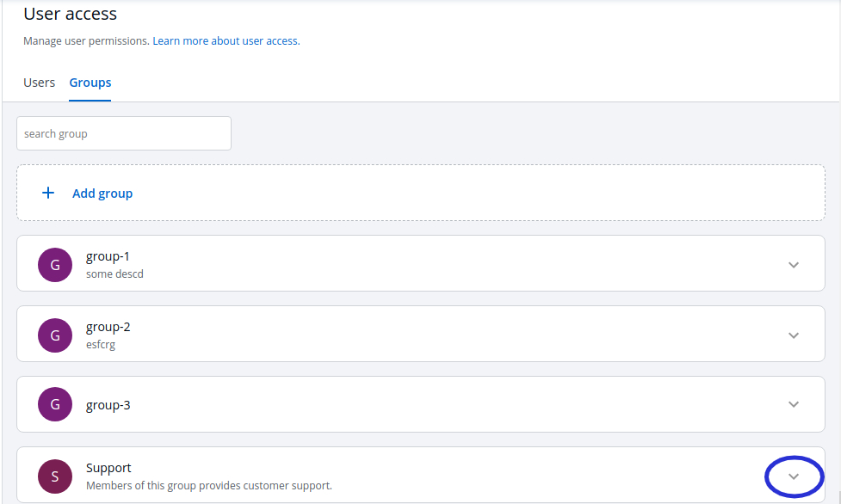Screen dimensions: 841x504
Task: Click the plus icon for adding a group
Action: click(x=48, y=194)
